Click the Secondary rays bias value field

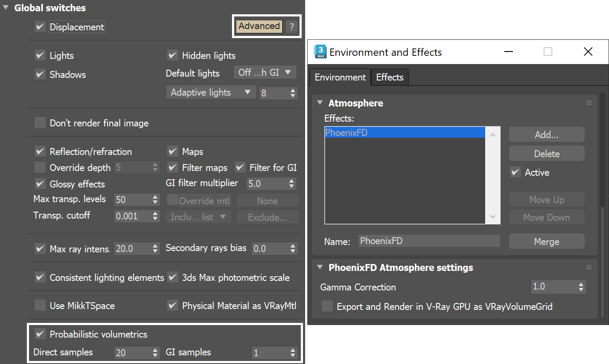271,248
